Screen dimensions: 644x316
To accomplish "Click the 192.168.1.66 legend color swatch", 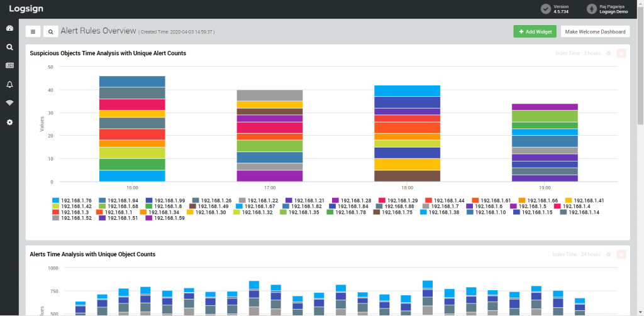I will (x=521, y=200).
